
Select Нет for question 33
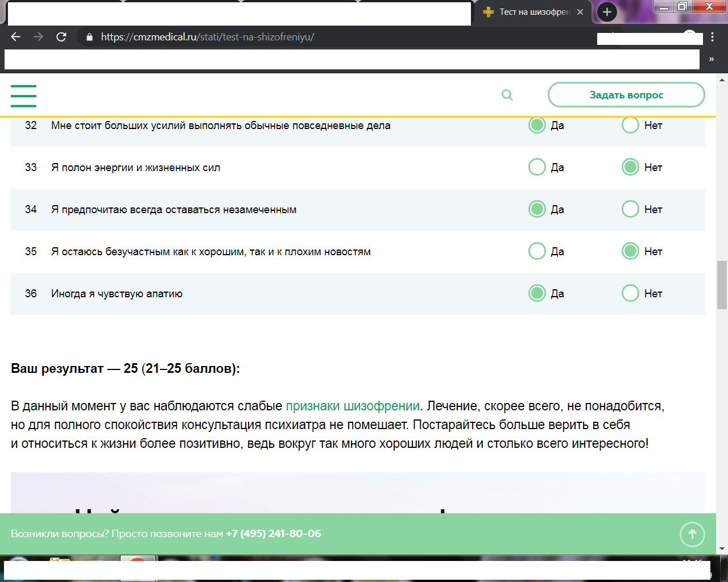[630, 167]
